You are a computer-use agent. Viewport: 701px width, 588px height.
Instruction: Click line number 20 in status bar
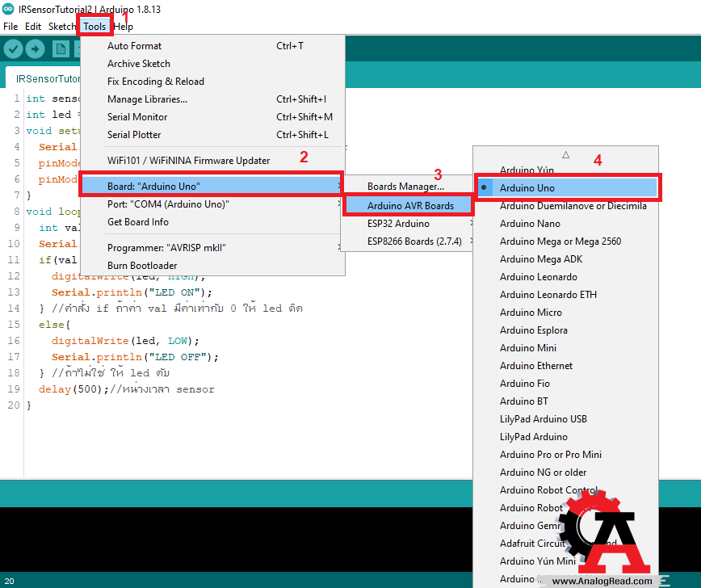click(x=10, y=582)
